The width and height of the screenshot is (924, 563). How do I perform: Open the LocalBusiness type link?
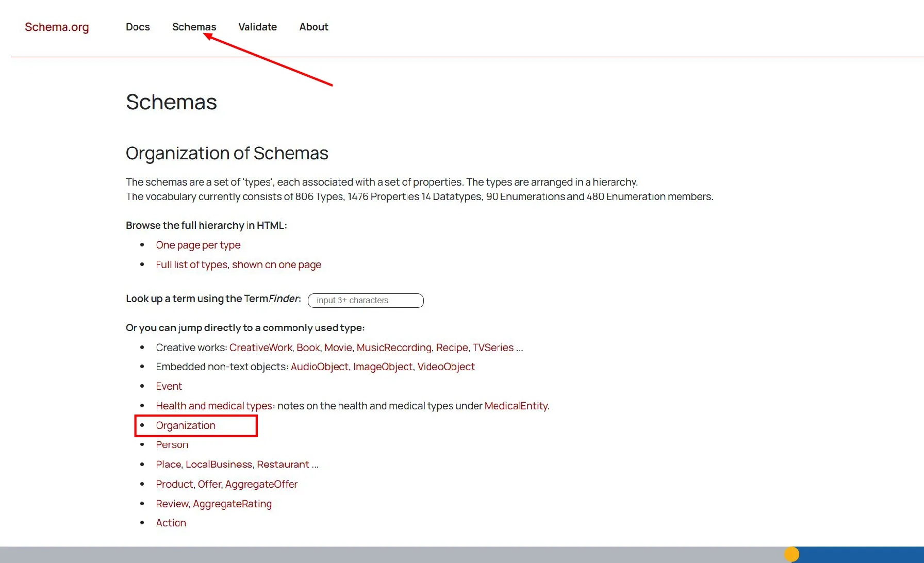[219, 464]
